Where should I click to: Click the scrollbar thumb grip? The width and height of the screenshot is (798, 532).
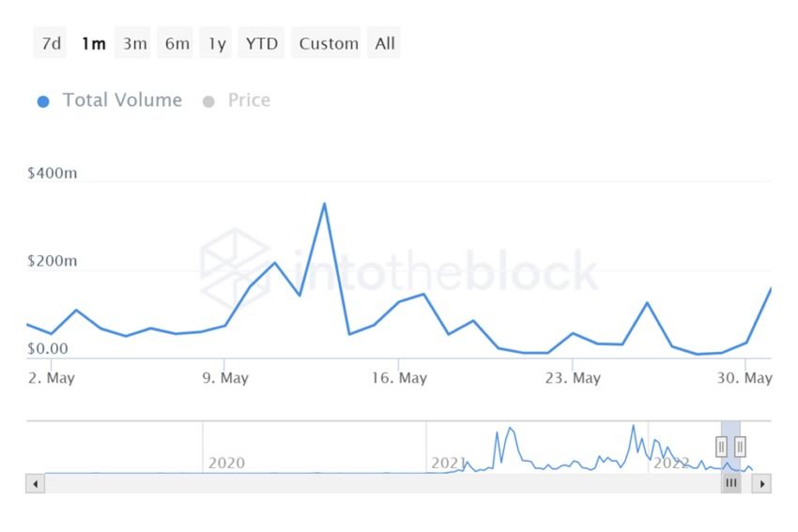click(731, 484)
